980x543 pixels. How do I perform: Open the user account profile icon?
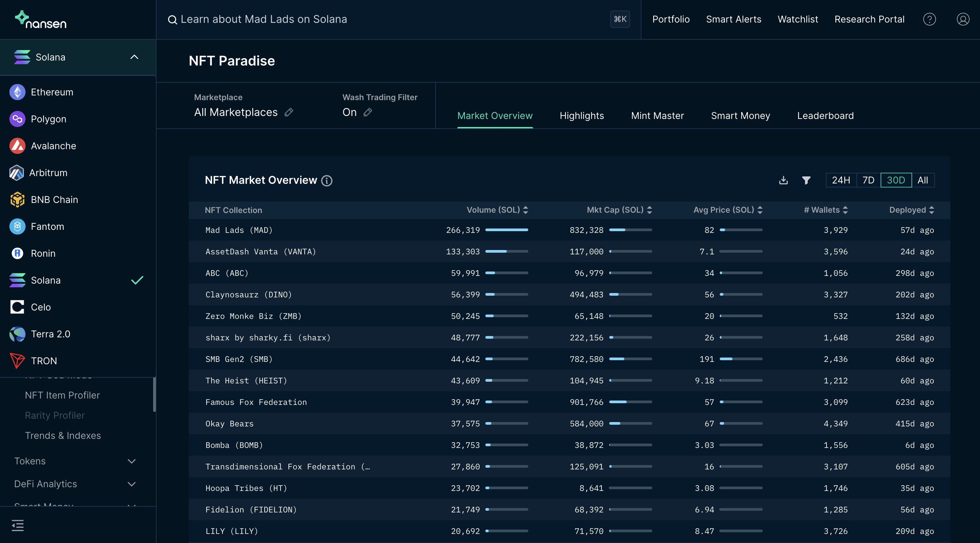coord(963,19)
